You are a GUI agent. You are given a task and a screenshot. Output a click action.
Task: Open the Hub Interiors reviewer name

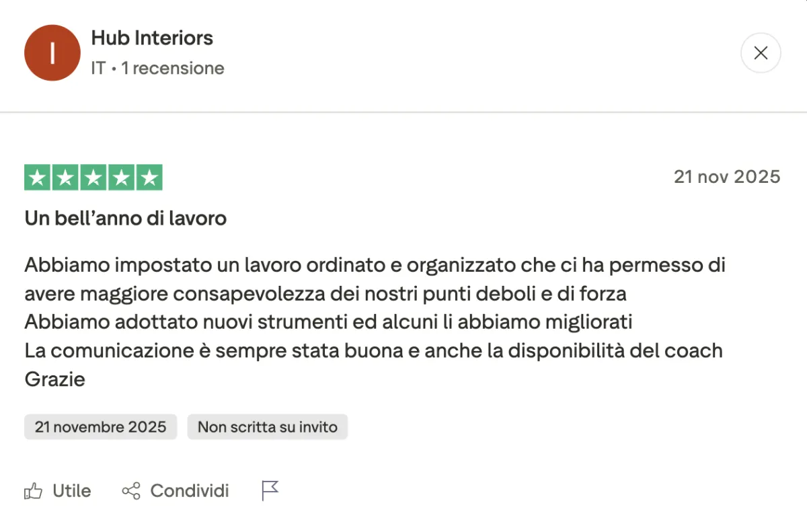(152, 38)
